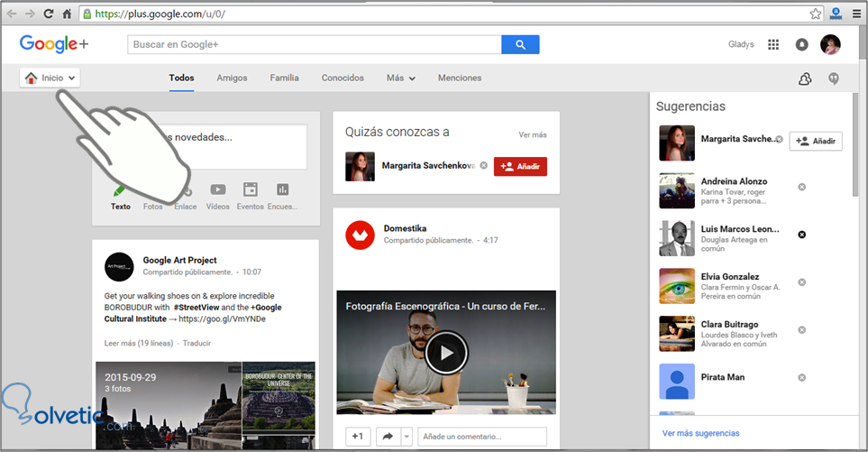Switch to the Amigos tab
The width and height of the screenshot is (868, 452).
tap(232, 78)
